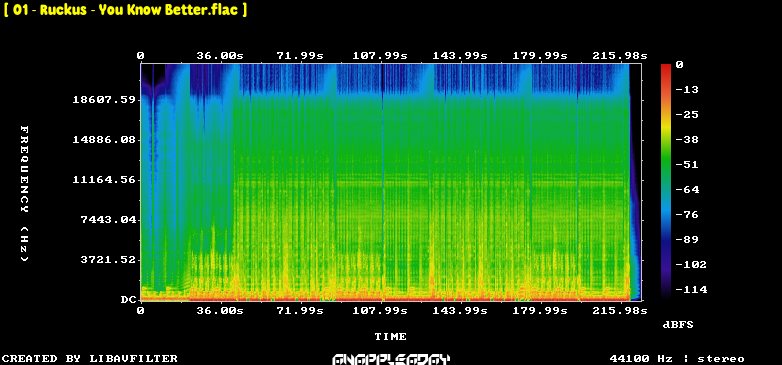Click the 215.98s label on top axis
782x365 pixels.
click(x=619, y=56)
